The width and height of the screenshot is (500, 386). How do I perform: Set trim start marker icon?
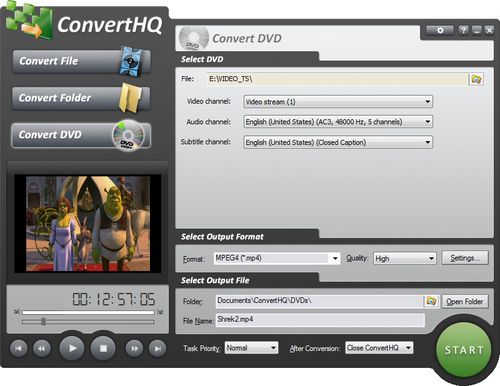tap(16, 312)
